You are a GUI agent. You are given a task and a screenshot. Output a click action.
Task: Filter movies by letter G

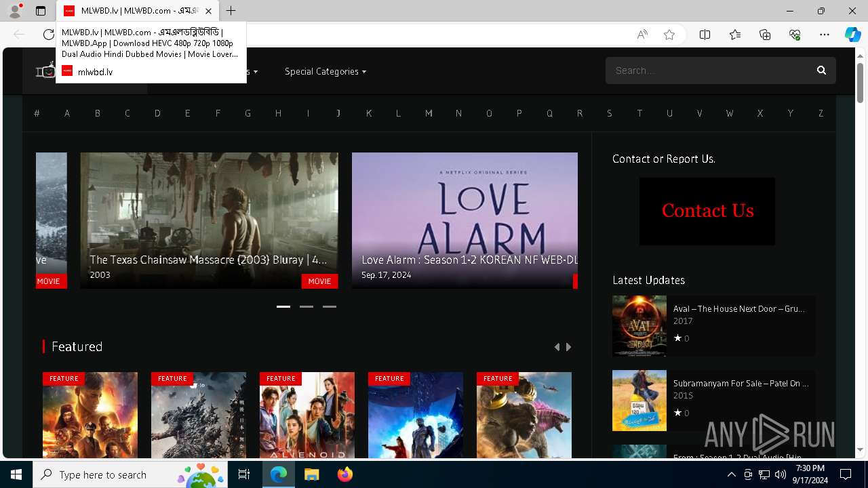coord(248,113)
